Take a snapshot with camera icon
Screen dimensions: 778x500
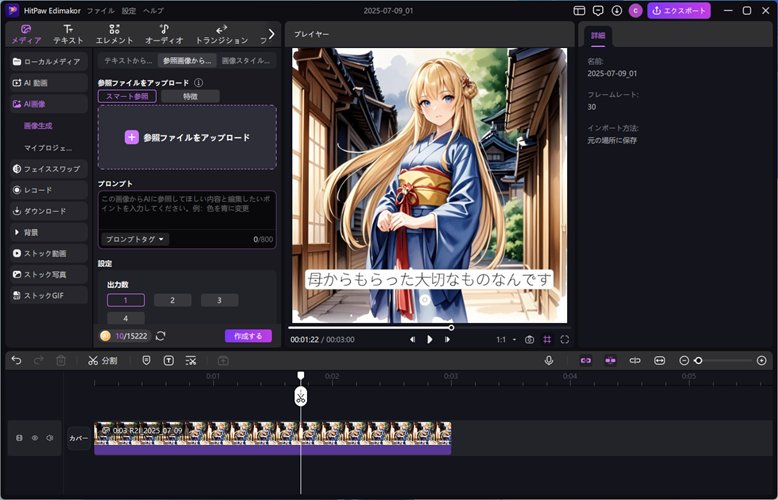coord(529,339)
